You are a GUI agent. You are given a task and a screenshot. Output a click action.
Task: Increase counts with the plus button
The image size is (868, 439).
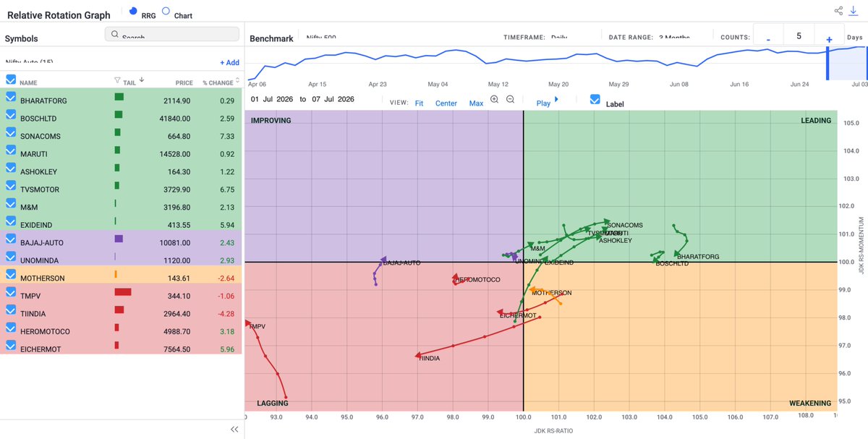click(829, 39)
